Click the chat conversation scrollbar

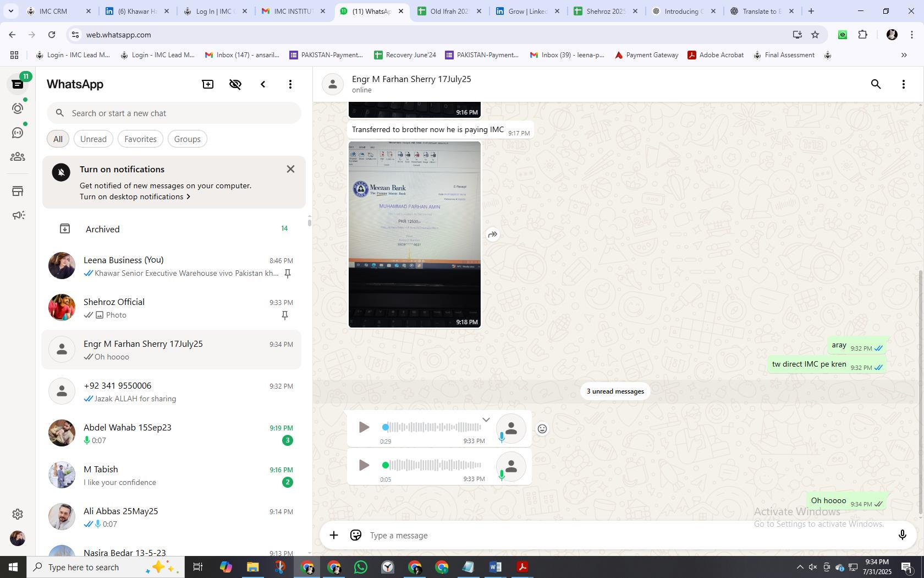[x=921, y=392]
